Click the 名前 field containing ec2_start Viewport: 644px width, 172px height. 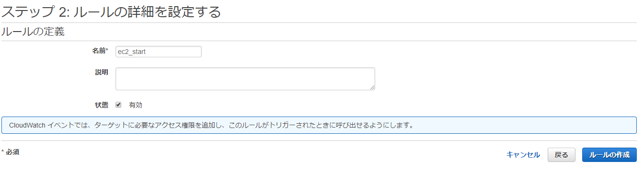coord(159,52)
